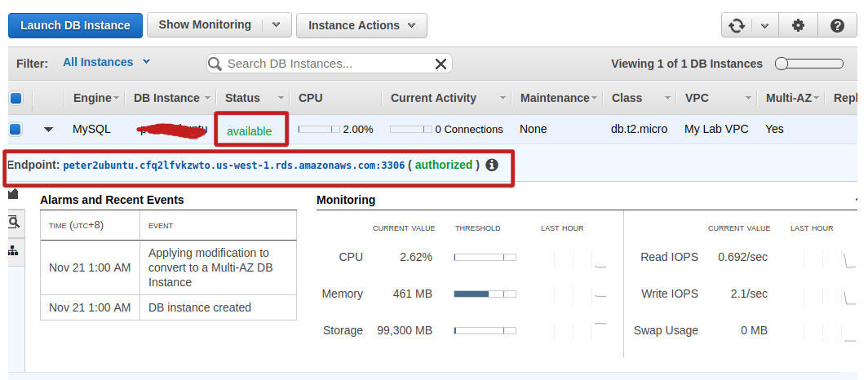Click the refresh instances icon
This screenshot has height=380, width=868.
pyautogui.click(x=737, y=25)
